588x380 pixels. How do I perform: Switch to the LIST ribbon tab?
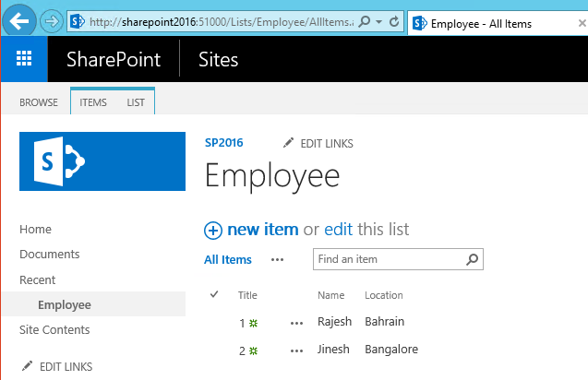pos(136,102)
